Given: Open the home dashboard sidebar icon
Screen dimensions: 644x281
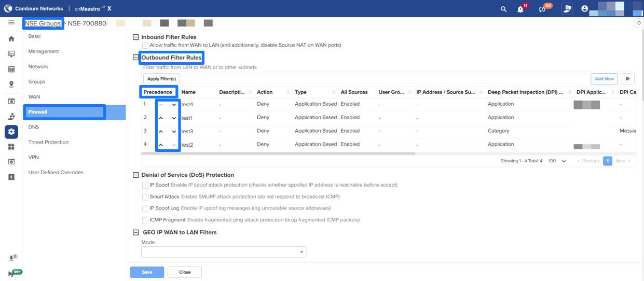Looking at the screenshot, I should (11, 39).
